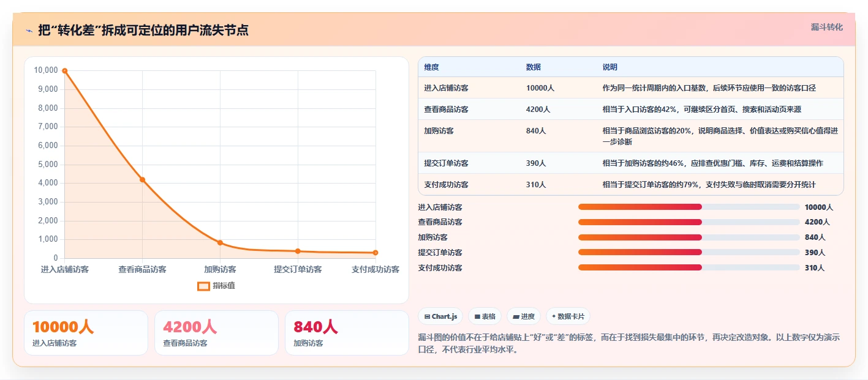The width and height of the screenshot is (868, 380).
Task: Select the 10000人 cell in the table
Action: click(540, 88)
